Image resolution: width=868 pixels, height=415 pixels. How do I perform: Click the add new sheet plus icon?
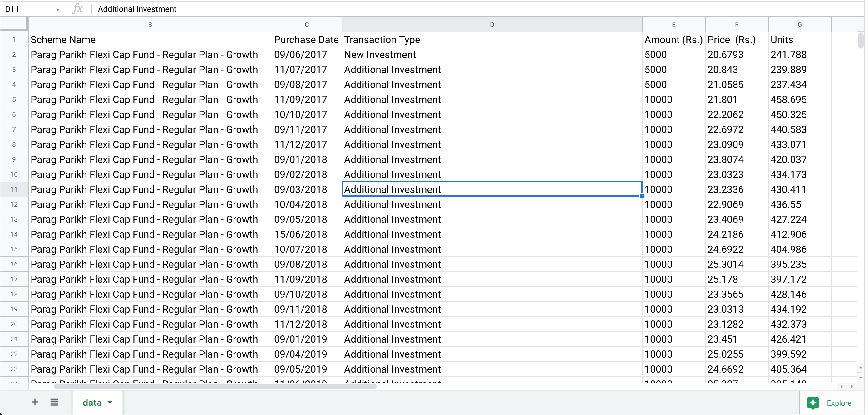(35, 402)
